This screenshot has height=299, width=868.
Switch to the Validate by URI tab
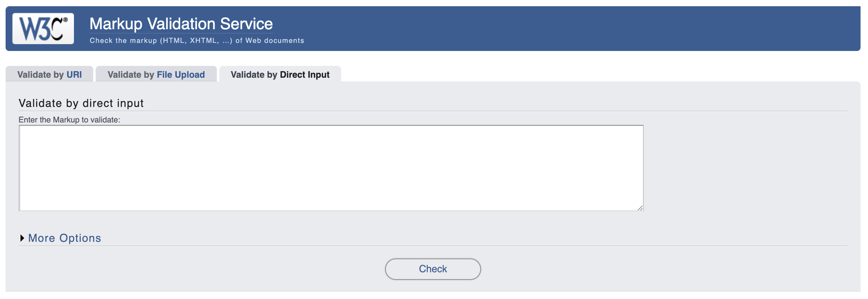pos(49,75)
